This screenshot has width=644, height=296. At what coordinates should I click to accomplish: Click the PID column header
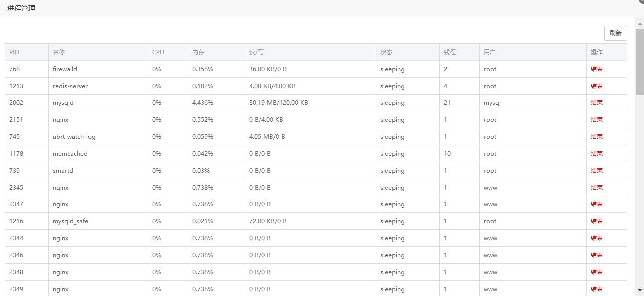(x=14, y=52)
